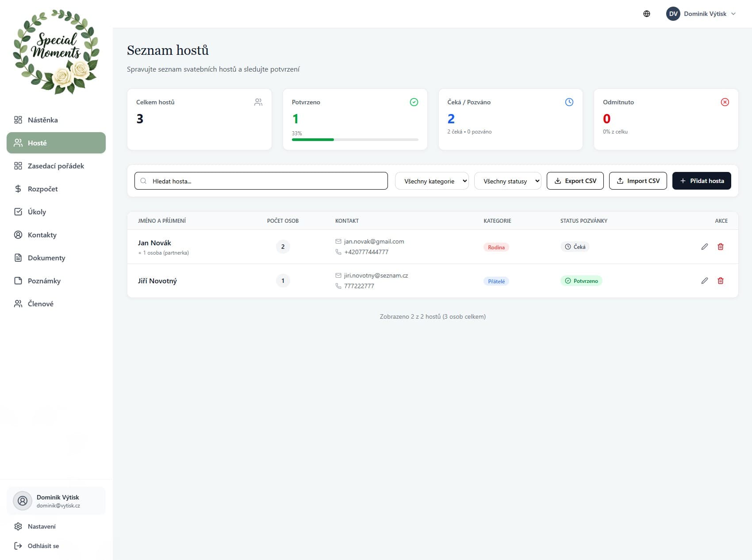Open the Všechny kategorie dropdown
This screenshot has width=752, height=560.
[x=431, y=181]
